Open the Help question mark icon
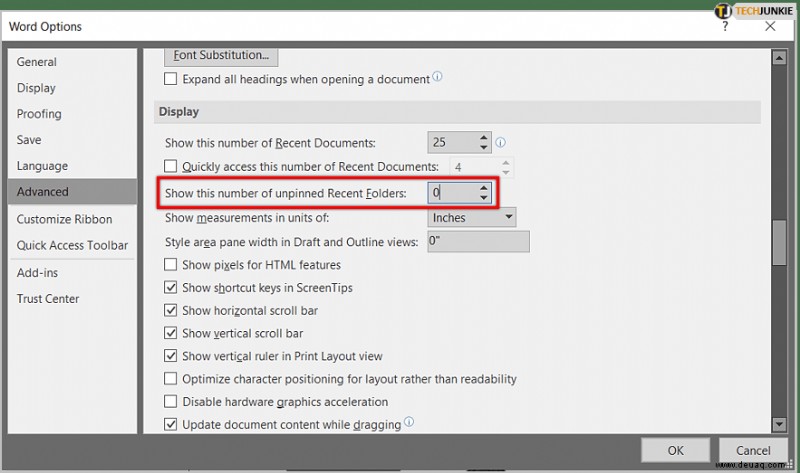 (725, 26)
